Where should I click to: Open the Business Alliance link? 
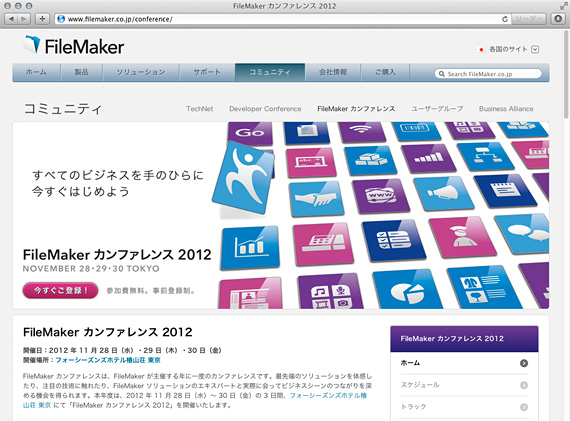pyautogui.click(x=506, y=109)
